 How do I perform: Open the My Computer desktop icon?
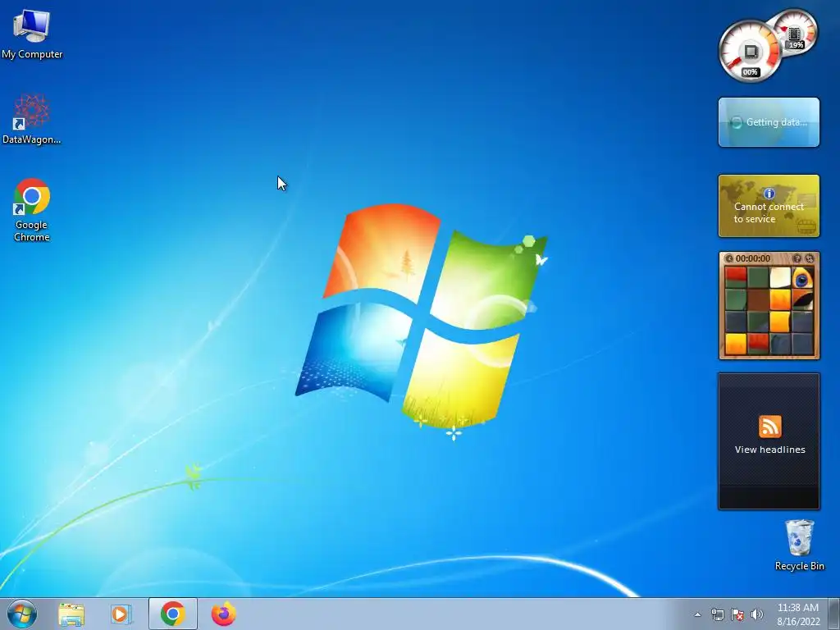pyautogui.click(x=32, y=34)
